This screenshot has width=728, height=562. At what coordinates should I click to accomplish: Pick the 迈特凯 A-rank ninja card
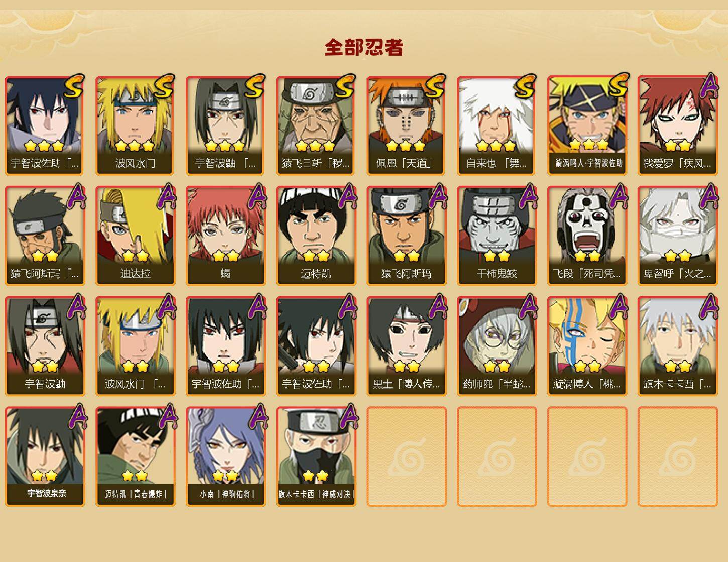(x=316, y=236)
